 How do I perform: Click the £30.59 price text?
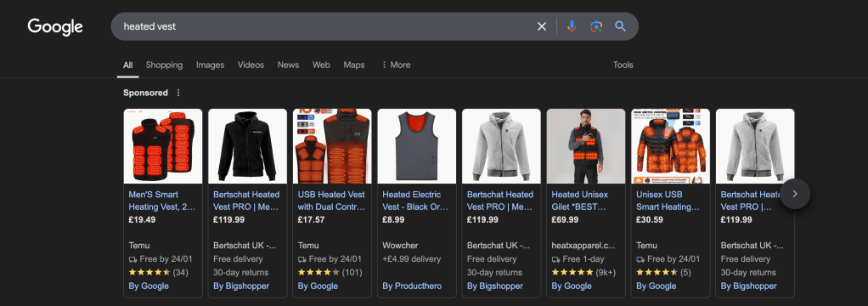point(650,219)
